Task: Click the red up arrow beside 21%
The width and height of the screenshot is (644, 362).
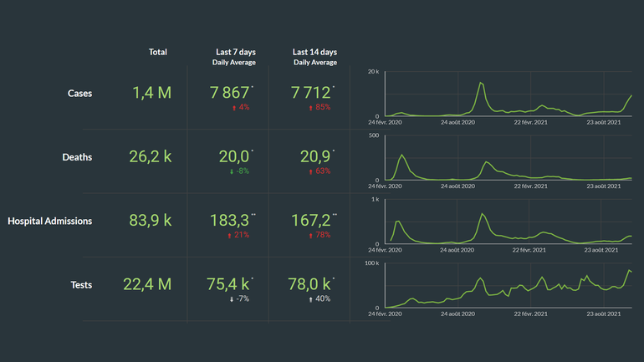Action: point(231,235)
